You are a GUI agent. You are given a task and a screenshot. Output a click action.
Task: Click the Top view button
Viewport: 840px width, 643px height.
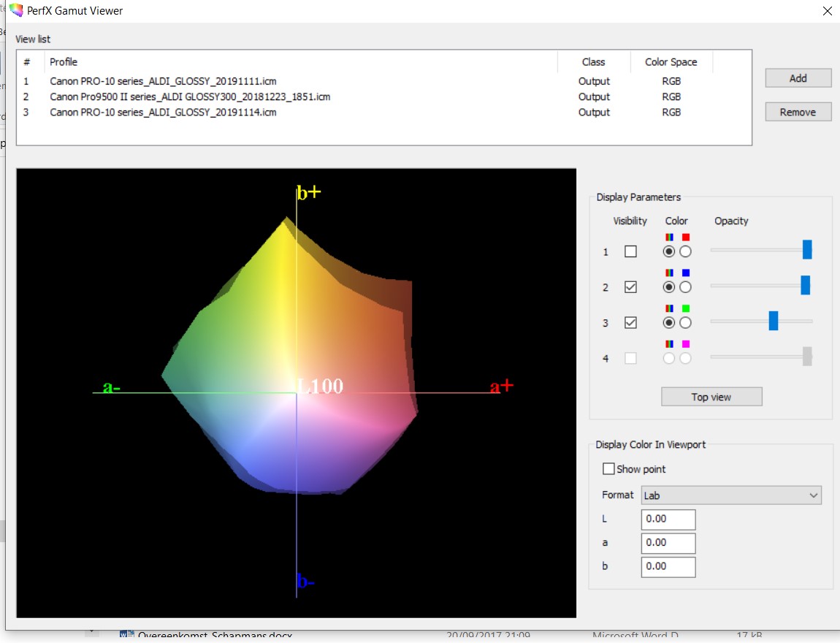[711, 397]
